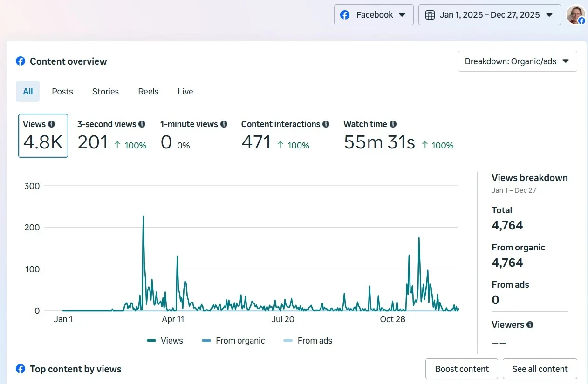Click the Facebook icon next to Top content by views
The image size is (588, 384).
pos(21,369)
